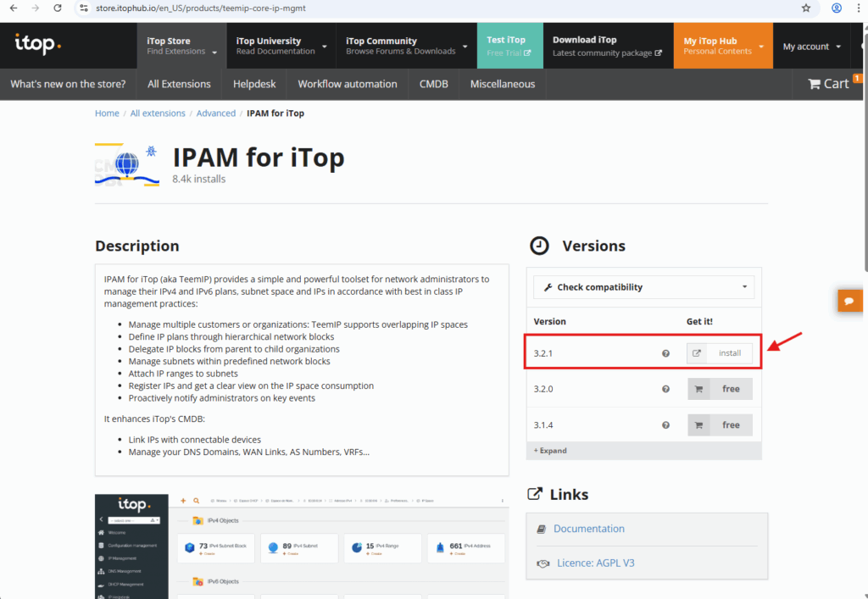Image resolution: width=868 pixels, height=599 pixels.
Task: Click help icon next to version 3.1.4
Action: [x=665, y=425]
